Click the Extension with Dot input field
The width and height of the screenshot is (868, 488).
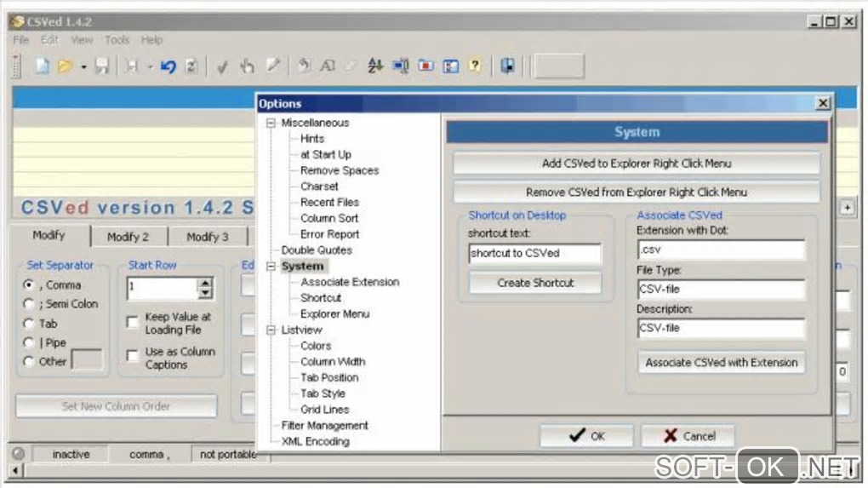tap(722, 250)
